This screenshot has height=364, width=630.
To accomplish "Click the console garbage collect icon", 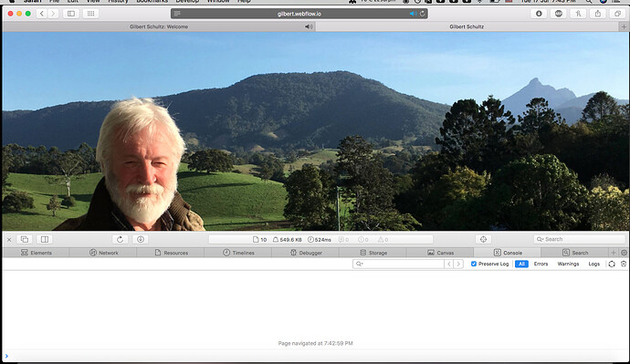I will 612,264.
